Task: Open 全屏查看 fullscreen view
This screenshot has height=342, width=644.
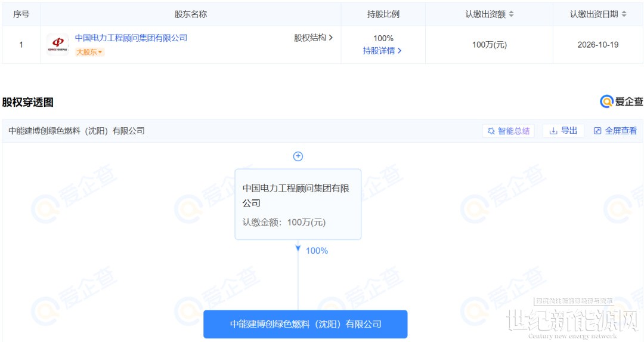Action: pyautogui.click(x=615, y=131)
